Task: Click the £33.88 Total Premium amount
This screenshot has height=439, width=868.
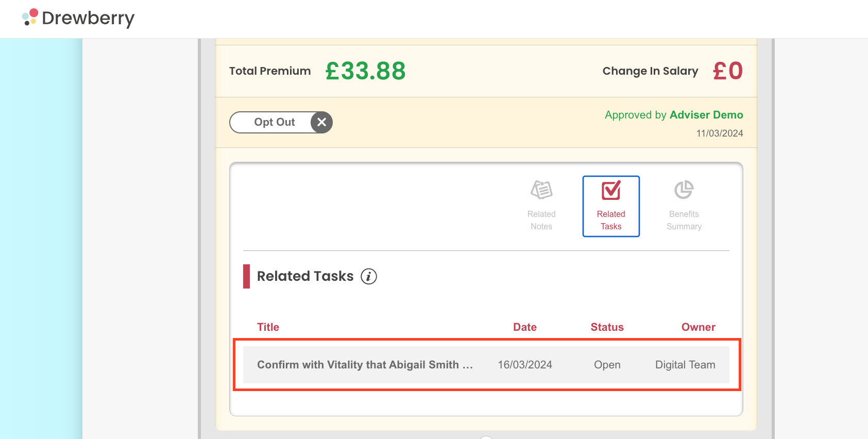Action: (365, 71)
